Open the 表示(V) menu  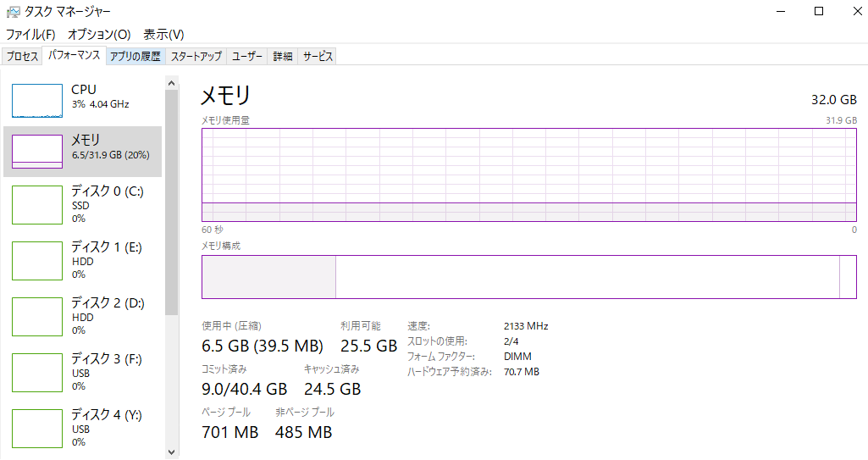point(163,34)
